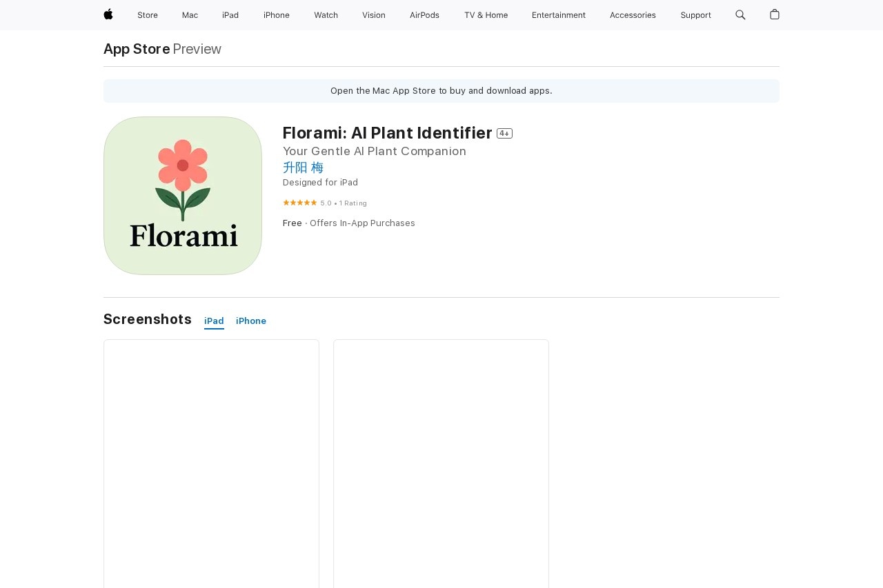Click the 'Screenshots' section heading
The height and width of the screenshot is (588, 883).
tap(148, 319)
